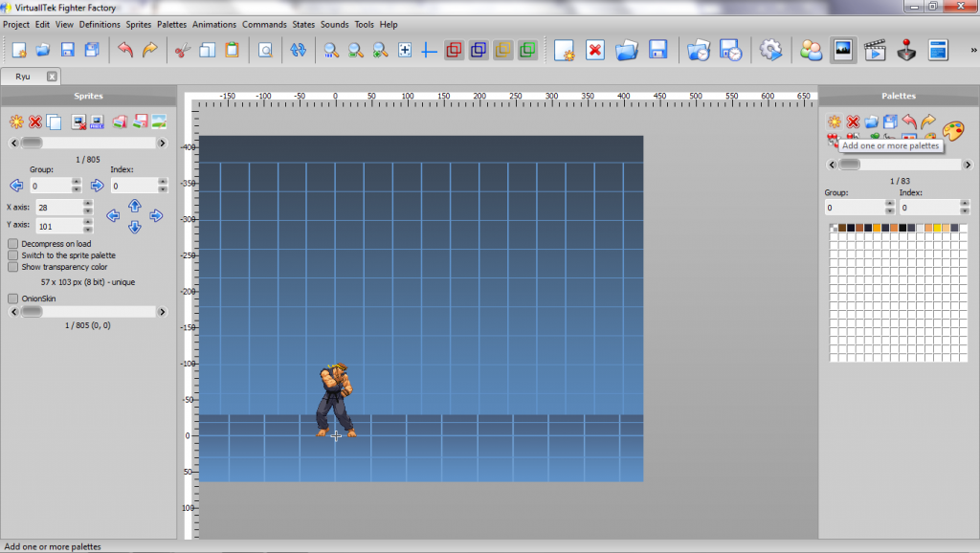Open the Animations menu

tap(213, 24)
